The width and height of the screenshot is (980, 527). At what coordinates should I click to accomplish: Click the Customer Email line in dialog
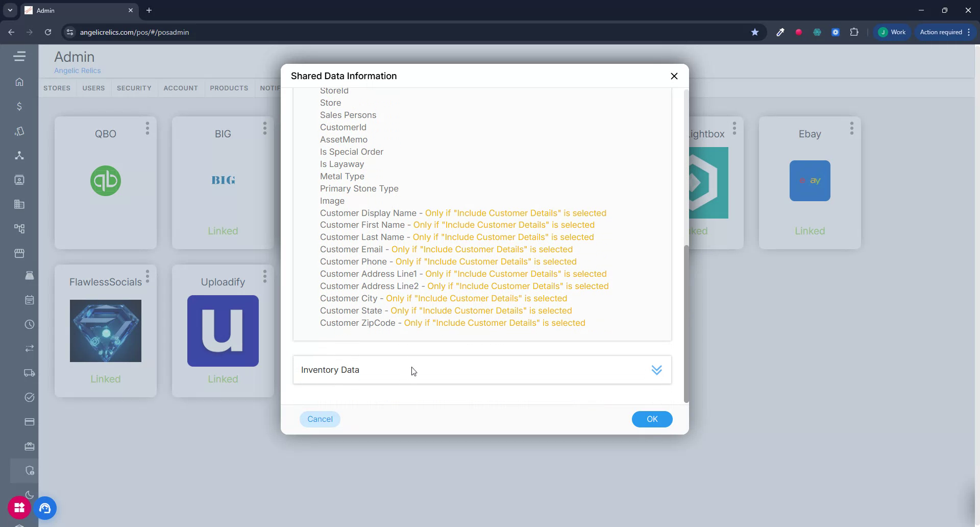click(x=446, y=249)
